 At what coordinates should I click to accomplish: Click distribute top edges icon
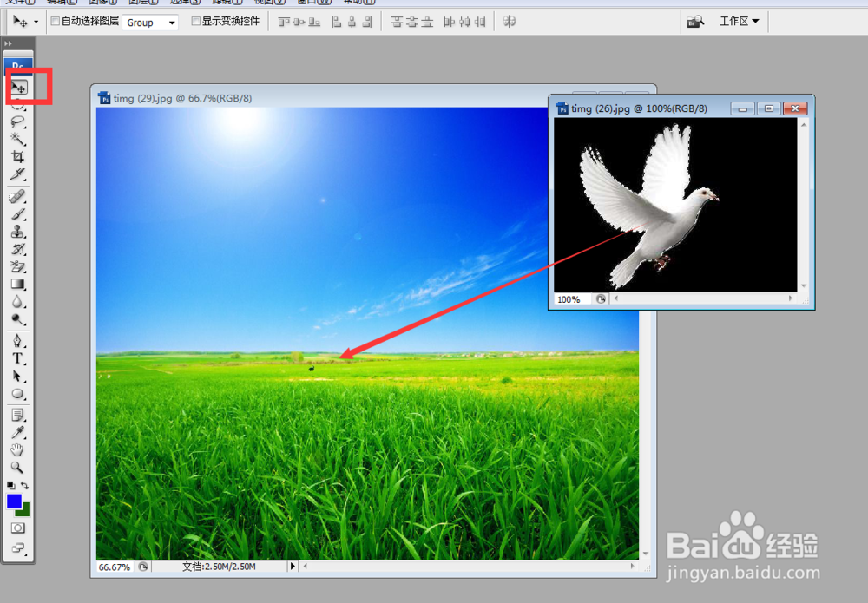tap(397, 22)
